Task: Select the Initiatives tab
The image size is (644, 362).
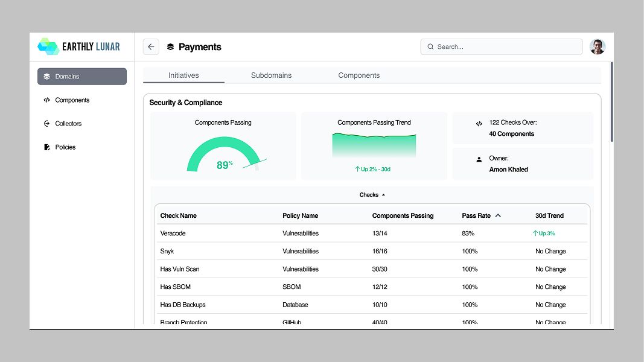Action: coord(183,75)
